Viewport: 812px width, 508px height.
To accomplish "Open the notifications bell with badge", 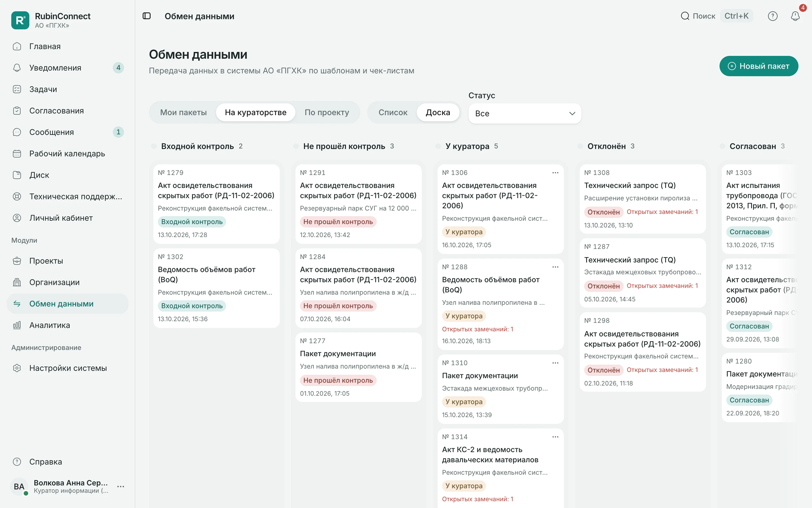I will pyautogui.click(x=795, y=16).
